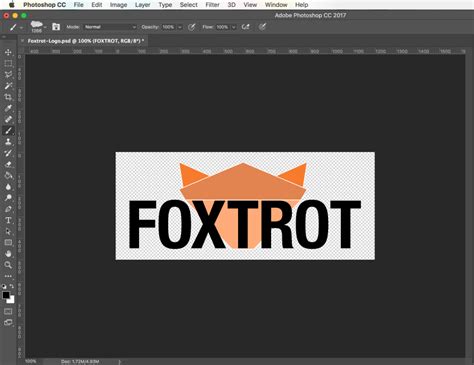Click the Flow value field

222,27
